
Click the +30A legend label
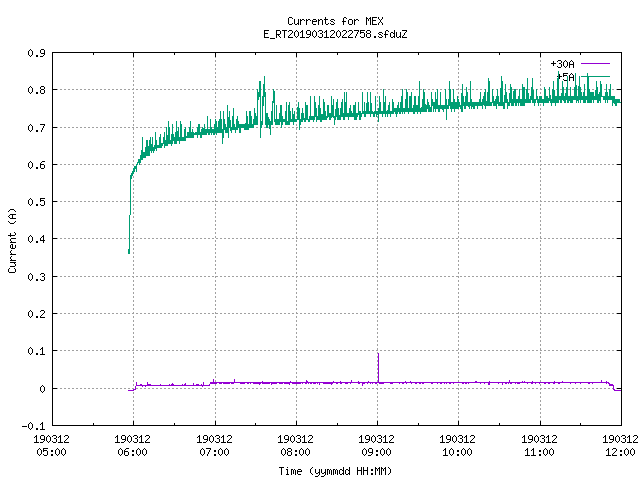pyautogui.click(x=562, y=64)
